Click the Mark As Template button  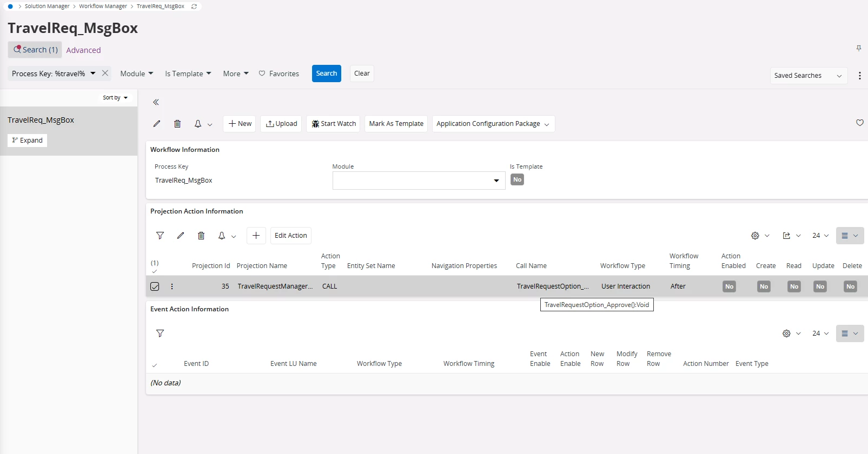point(396,124)
